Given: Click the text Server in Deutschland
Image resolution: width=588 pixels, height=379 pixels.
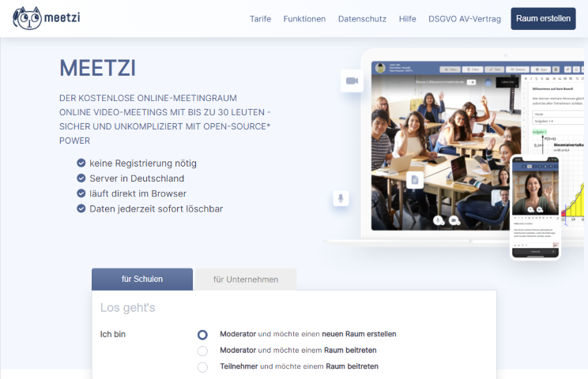Looking at the screenshot, I should click(137, 178).
